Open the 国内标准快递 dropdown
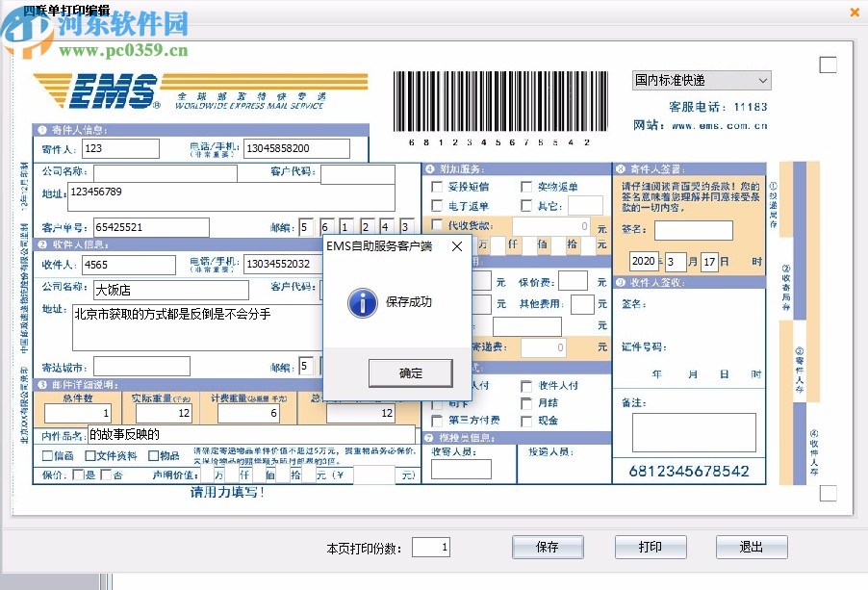The image size is (868, 590). (x=765, y=80)
